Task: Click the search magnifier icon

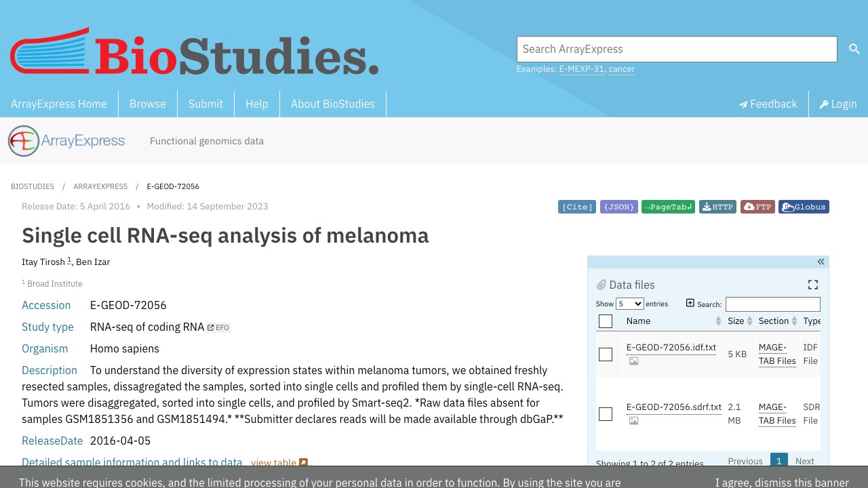Action: 854,49
